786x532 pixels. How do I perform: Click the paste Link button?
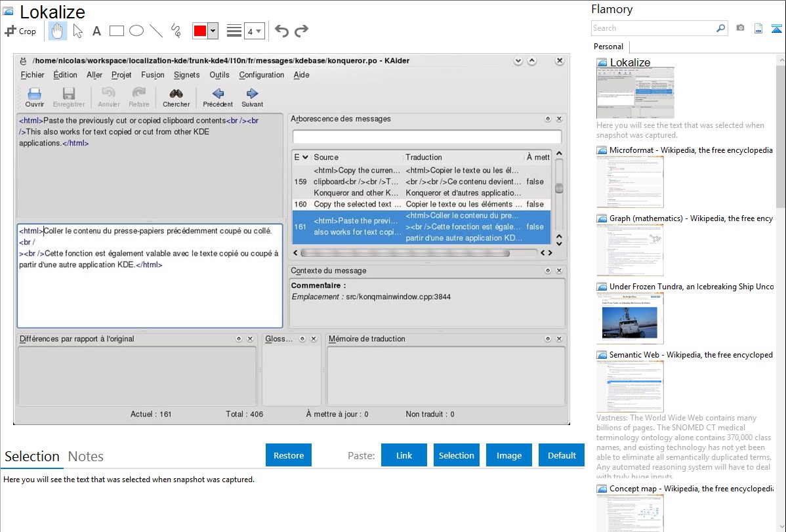click(404, 455)
